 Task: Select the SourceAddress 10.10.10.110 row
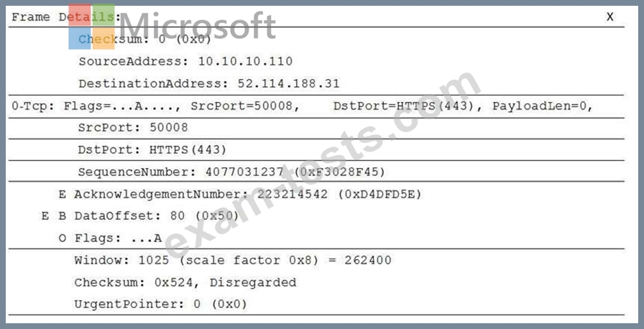[x=185, y=62]
